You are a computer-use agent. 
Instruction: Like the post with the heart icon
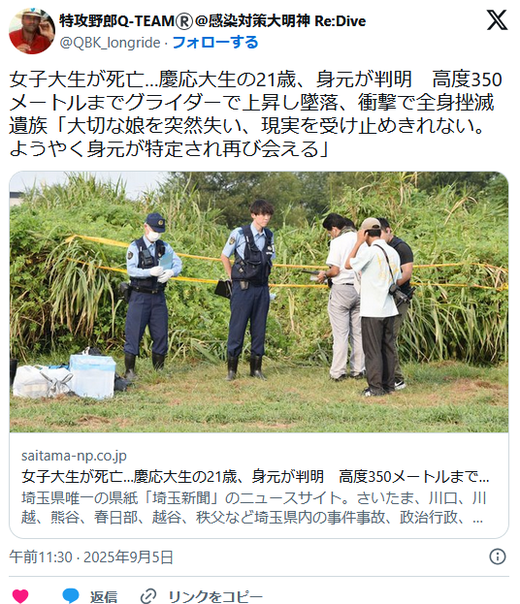coord(20,596)
